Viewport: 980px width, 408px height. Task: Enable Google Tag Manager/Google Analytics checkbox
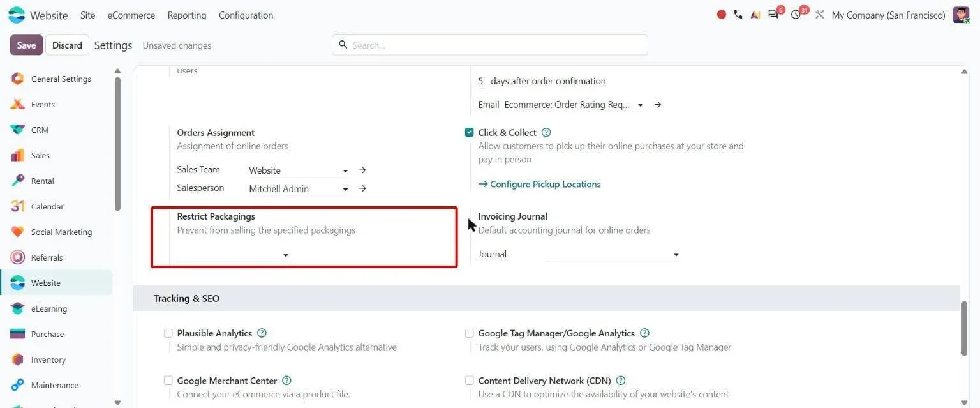point(470,333)
